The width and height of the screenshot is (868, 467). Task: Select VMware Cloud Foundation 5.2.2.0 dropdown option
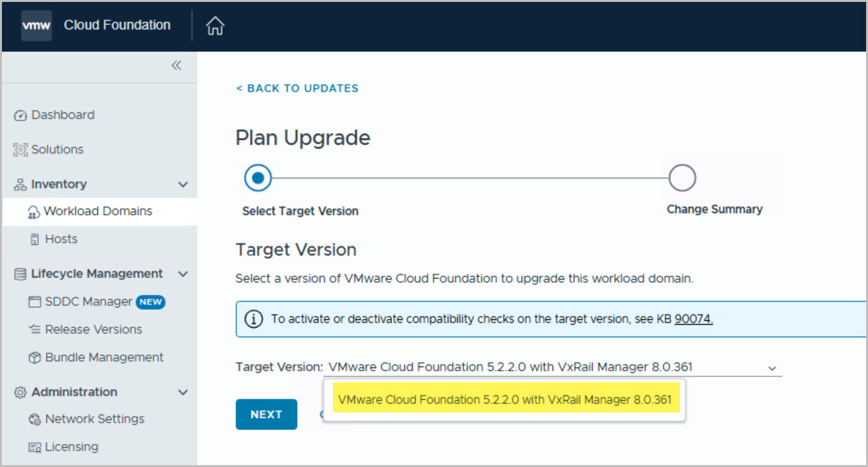pyautogui.click(x=504, y=400)
